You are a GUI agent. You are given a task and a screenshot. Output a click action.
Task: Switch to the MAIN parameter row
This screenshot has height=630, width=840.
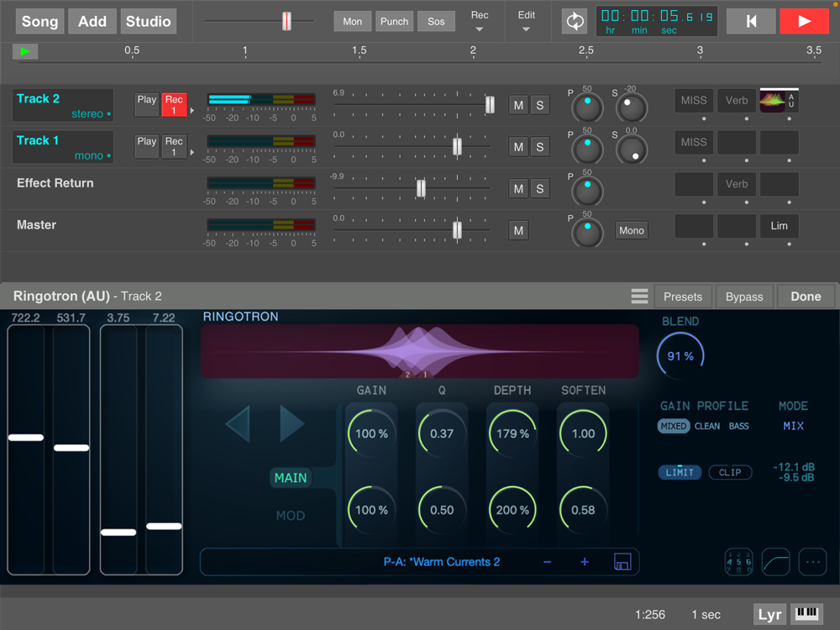click(x=291, y=478)
